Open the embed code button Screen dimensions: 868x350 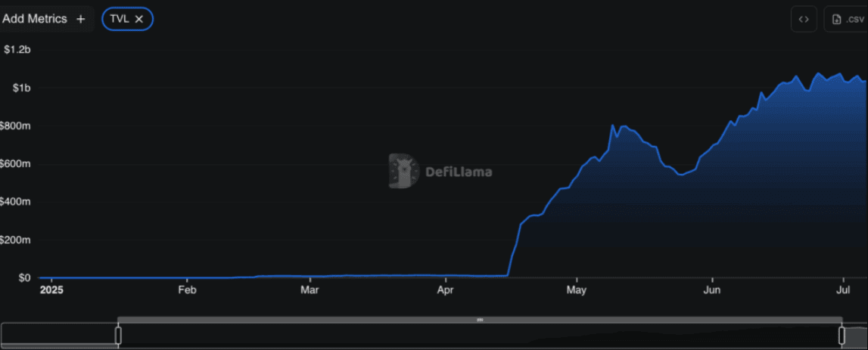[804, 19]
